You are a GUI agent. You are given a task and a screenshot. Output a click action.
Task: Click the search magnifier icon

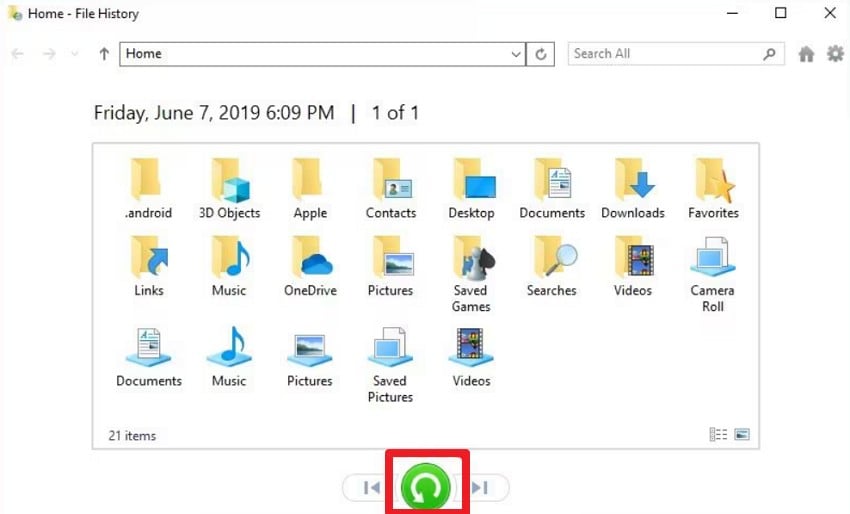click(x=769, y=54)
